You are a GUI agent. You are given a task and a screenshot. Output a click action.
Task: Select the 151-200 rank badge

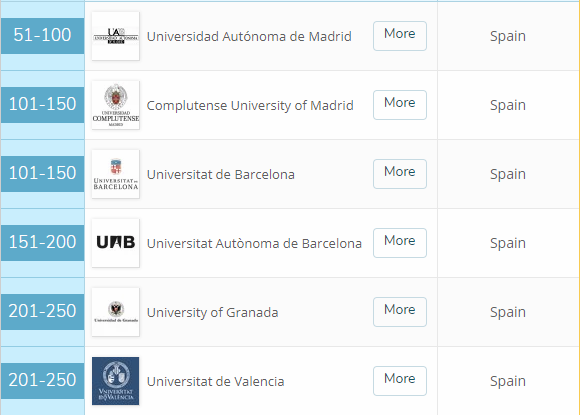pyautogui.click(x=43, y=243)
